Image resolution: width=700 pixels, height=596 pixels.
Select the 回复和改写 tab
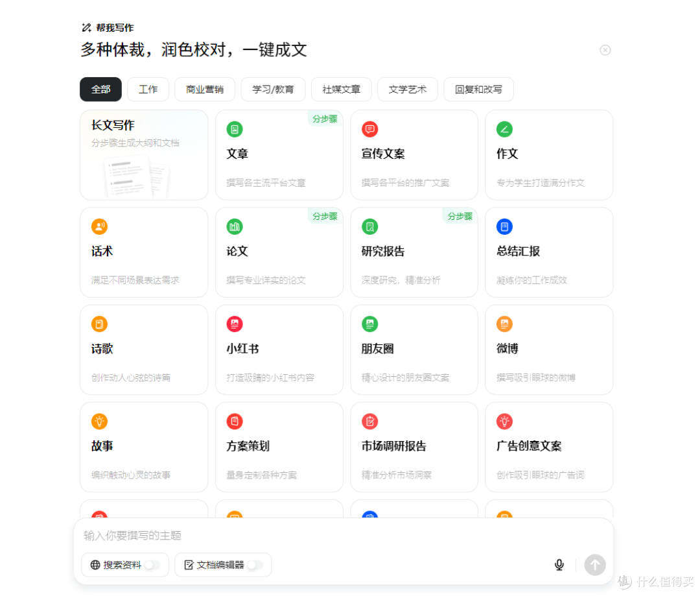click(478, 89)
